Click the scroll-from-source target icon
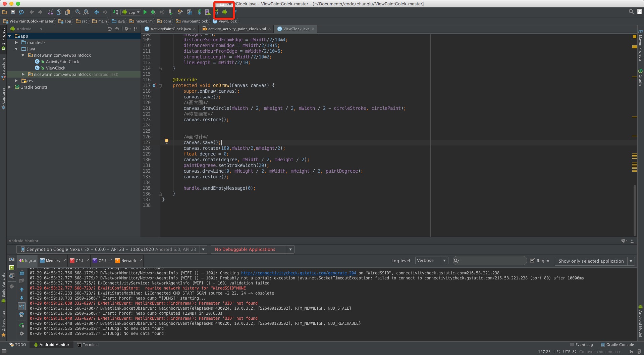 pos(109,29)
